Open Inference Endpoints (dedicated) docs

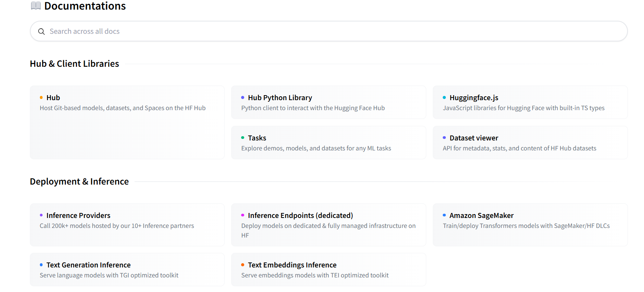(x=328, y=225)
